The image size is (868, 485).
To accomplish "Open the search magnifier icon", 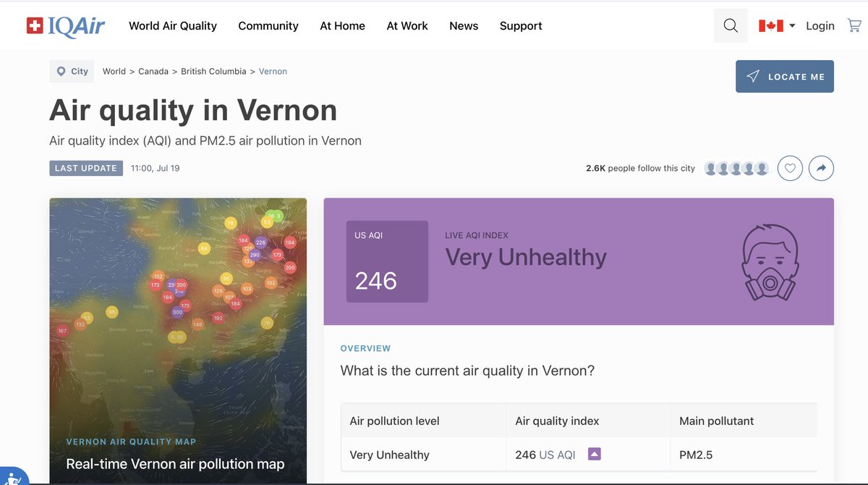I will point(731,26).
